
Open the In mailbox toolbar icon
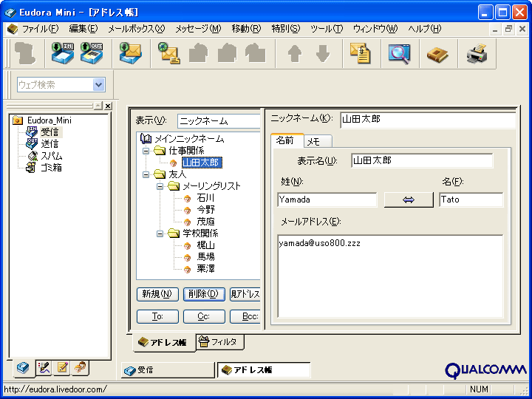[63, 53]
